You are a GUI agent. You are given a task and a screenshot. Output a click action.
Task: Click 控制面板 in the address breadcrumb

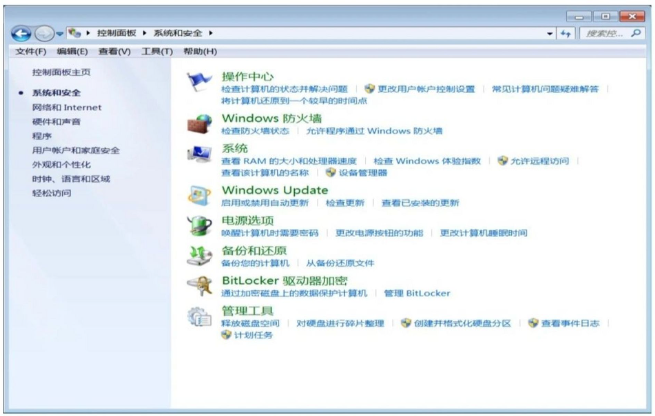coord(117,33)
